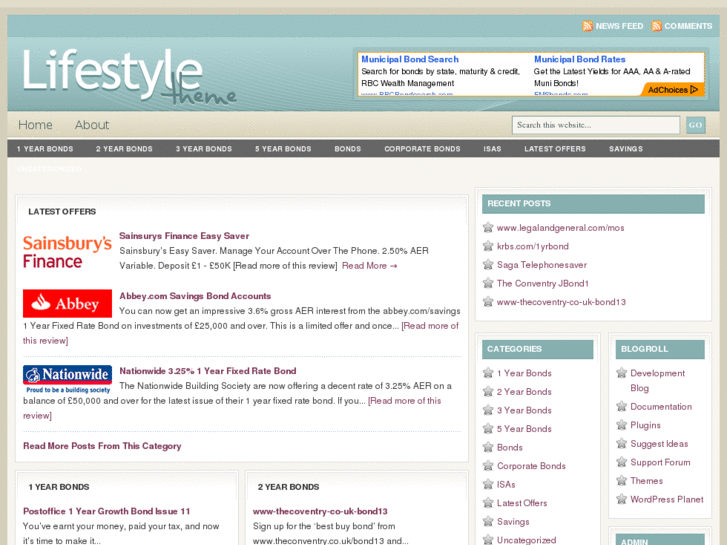This screenshot has width=727, height=545.
Task: Open 2 Year Bonds category link in sidebar
Action: pyautogui.click(x=524, y=392)
